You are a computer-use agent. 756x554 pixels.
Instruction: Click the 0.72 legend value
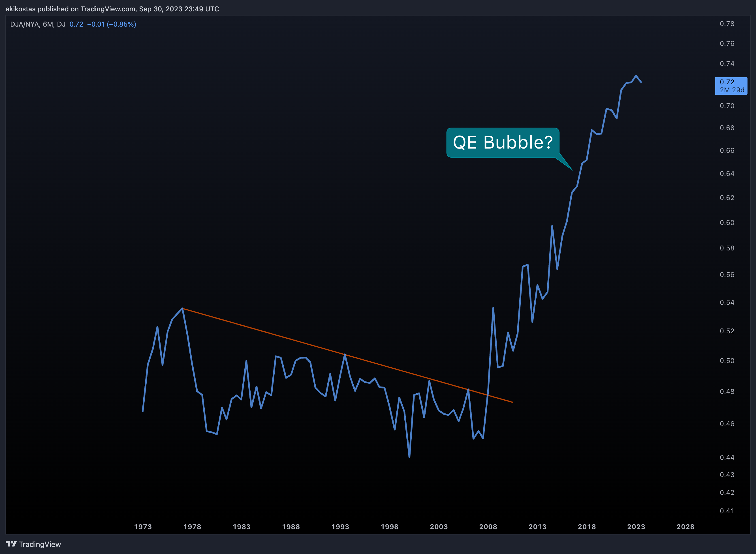pos(76,24)
